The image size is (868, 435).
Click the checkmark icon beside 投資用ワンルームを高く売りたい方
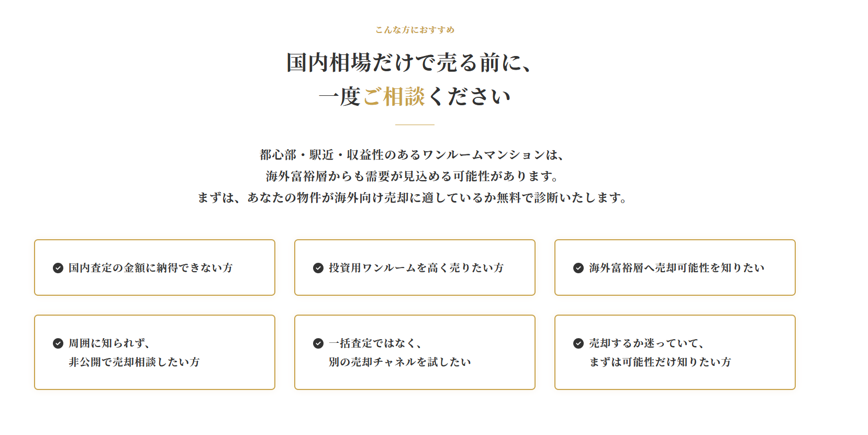coord(318,268)
